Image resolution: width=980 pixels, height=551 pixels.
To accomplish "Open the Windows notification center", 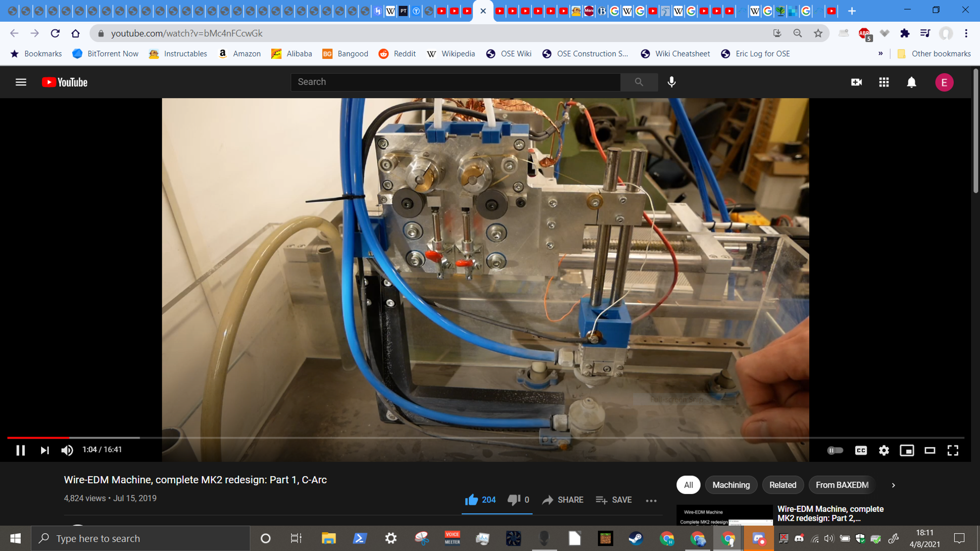I will [959, 538].
